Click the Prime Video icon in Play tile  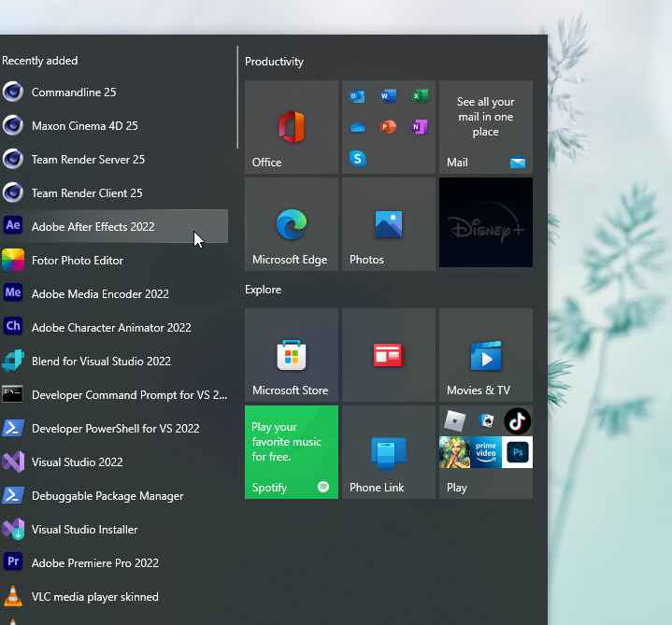[x=486, y=452]
